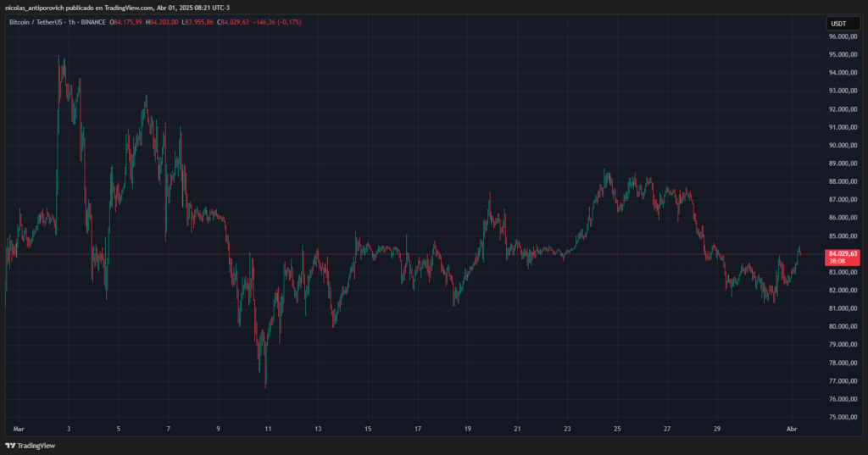Click the change value −146,36 (−0,17%)
The width and height of the screenshot is (868, 455).
[x=277, y=22]
